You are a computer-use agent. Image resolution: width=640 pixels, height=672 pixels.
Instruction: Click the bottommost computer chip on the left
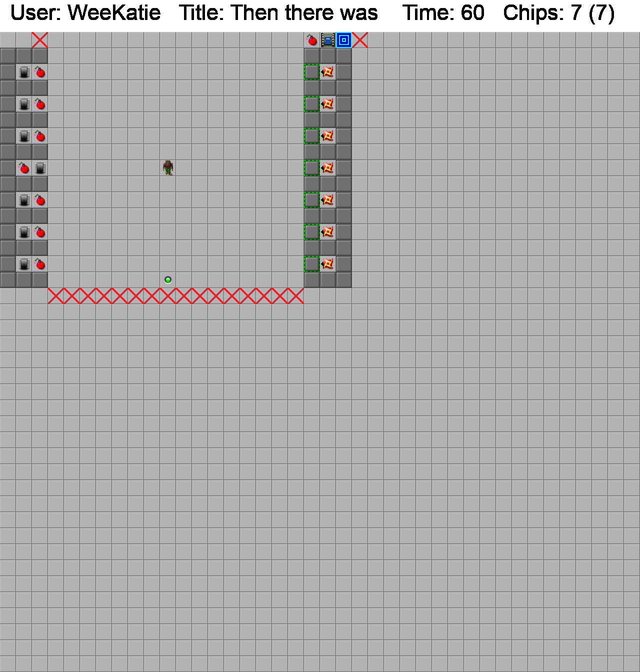(x=24, y=264)
